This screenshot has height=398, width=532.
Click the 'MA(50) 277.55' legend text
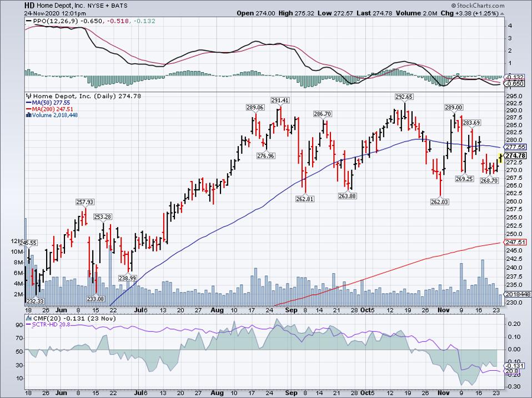tap(51, 103)
